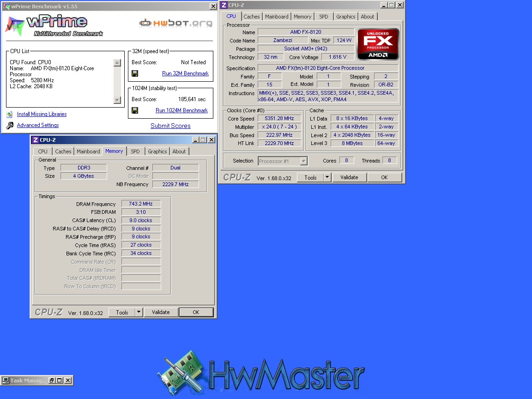Click the Bus Speed 222.97 MHz value
Image resolution: width=532 pixels, height=399 pixels.
pyautogui.click(x=279, y=135)
